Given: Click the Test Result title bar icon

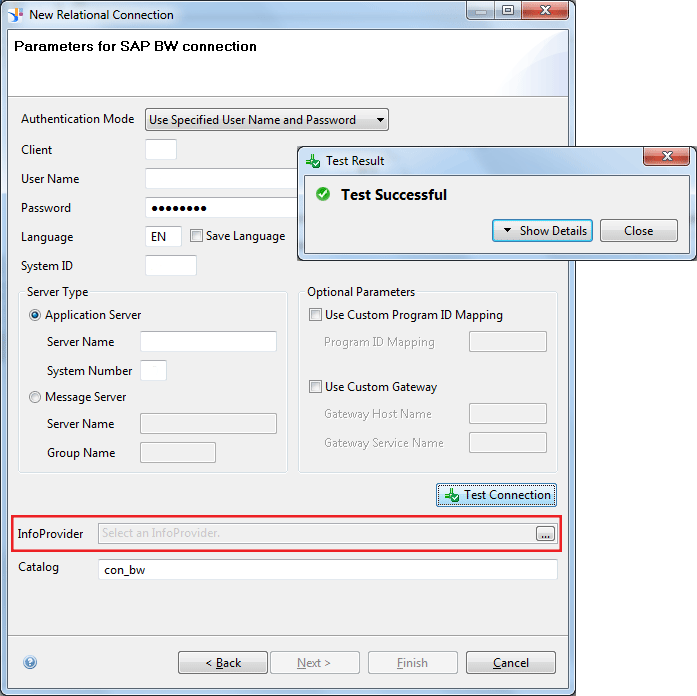Looking at the screenshot, I should (x=313, y=161).
